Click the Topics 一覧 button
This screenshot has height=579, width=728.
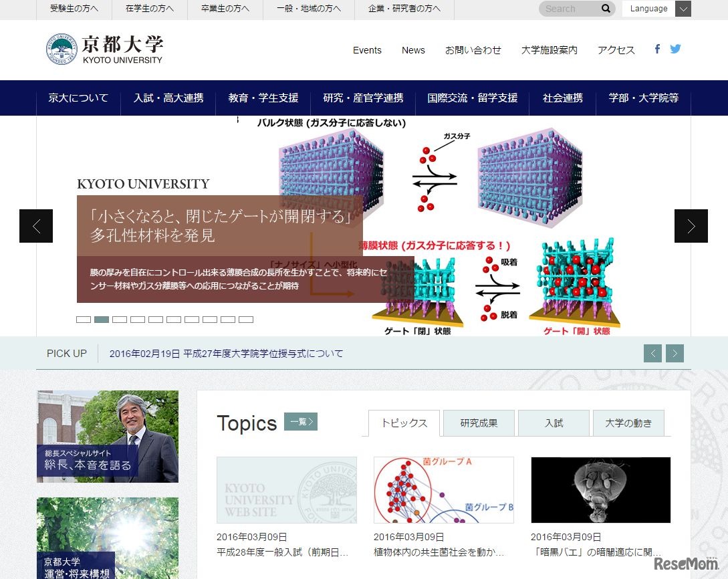tap(300, 421)
